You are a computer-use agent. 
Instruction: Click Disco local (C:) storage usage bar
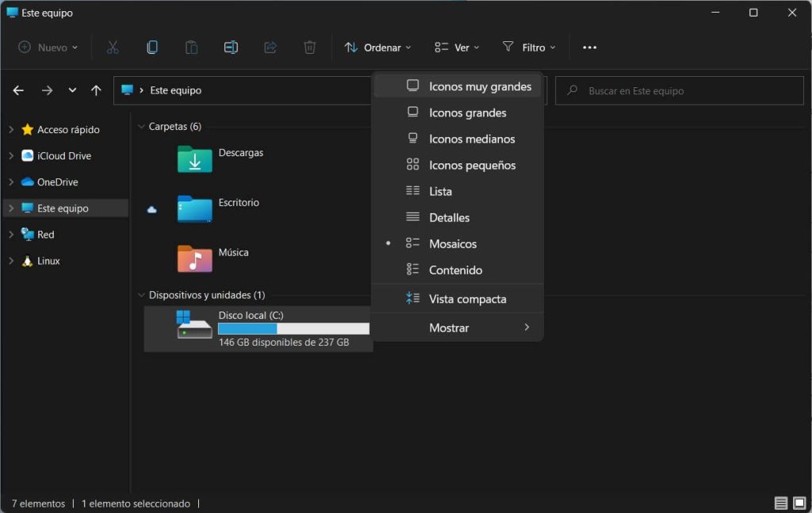[293, 329]
